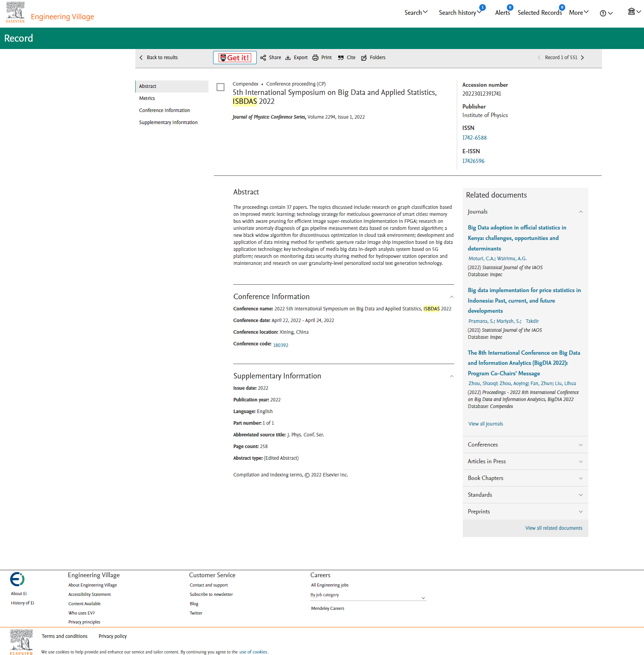Screen dimensions: 644x655
Task: Click the Folders icon
Action: [x=364, y=58]
